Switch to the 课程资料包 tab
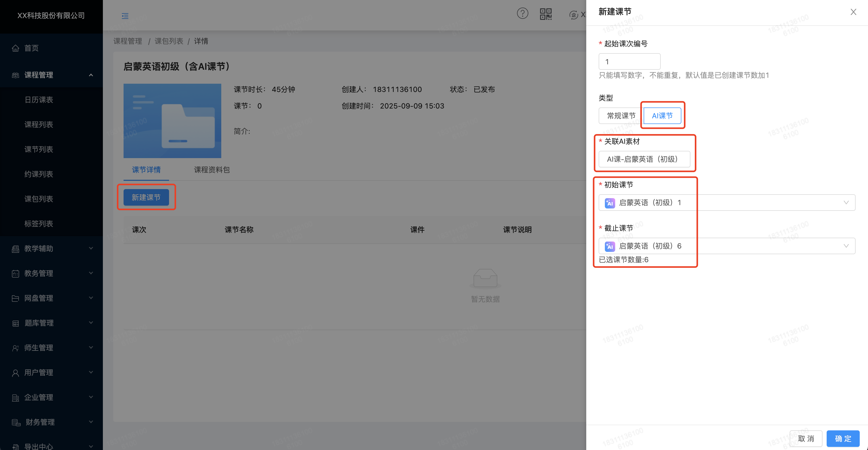 click(212, 170)
